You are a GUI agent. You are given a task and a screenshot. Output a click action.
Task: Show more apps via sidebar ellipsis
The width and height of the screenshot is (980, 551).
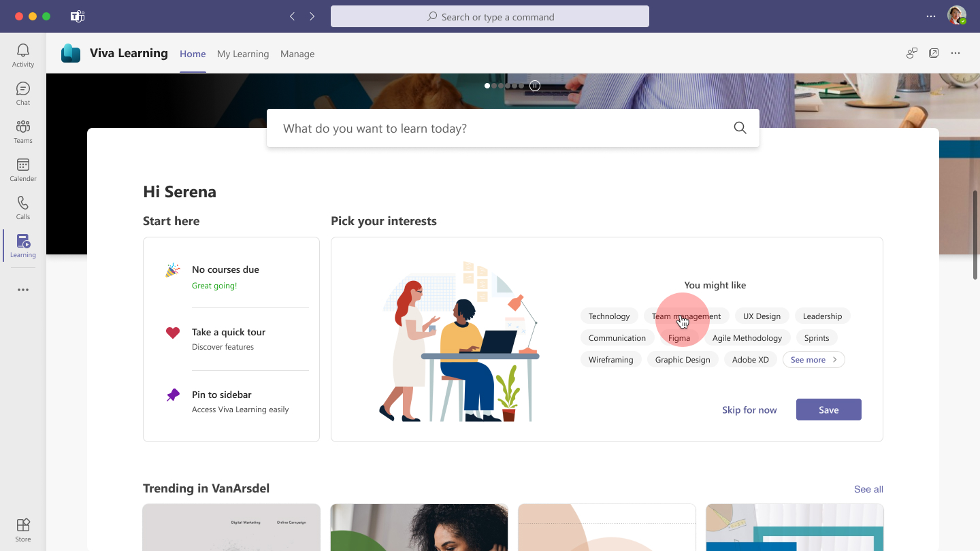pyautogui.click(x=23, y=290)
